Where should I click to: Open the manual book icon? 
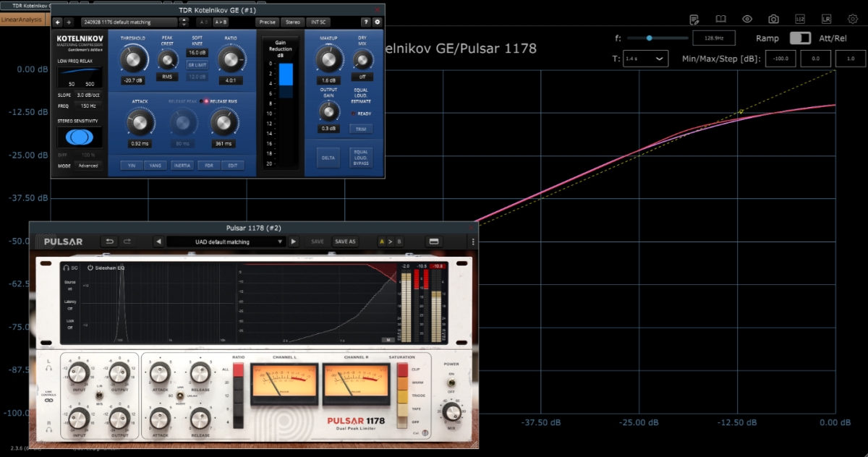click(x=720, y=19)
